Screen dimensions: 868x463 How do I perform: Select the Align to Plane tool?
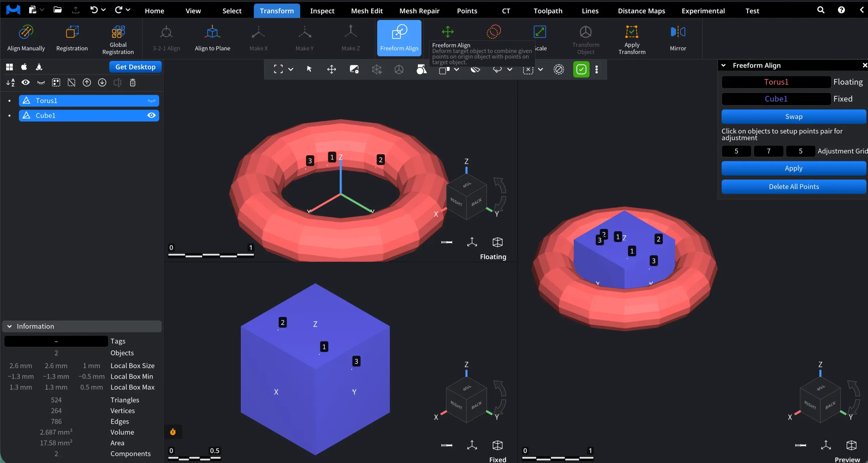tap(212, 33)
